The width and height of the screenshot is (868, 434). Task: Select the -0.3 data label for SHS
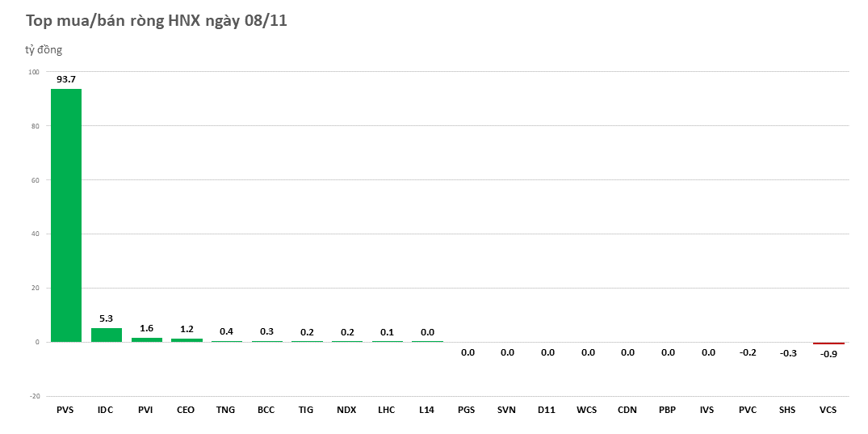pyautogui.click(x=788, y=353)
